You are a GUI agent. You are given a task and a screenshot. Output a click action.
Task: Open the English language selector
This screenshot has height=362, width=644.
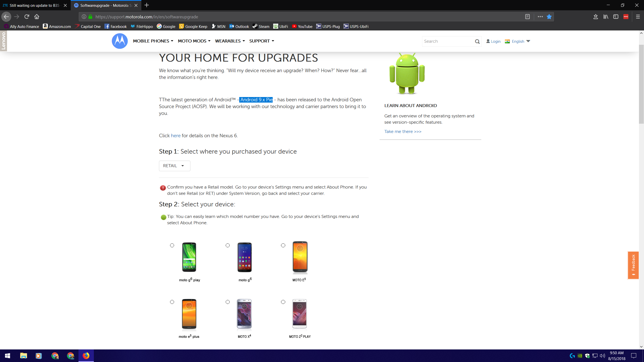tap(517, 41)
